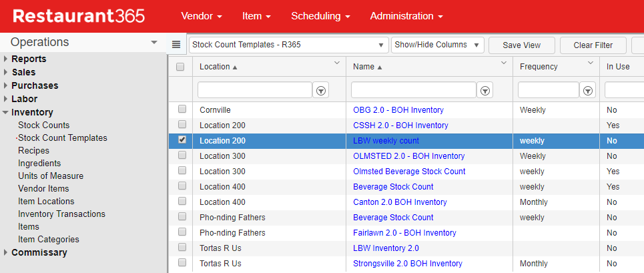This screenshot has width=644, height=273.
Task: Go to Ingredients in sidebar
Action: tap(39, 164)
